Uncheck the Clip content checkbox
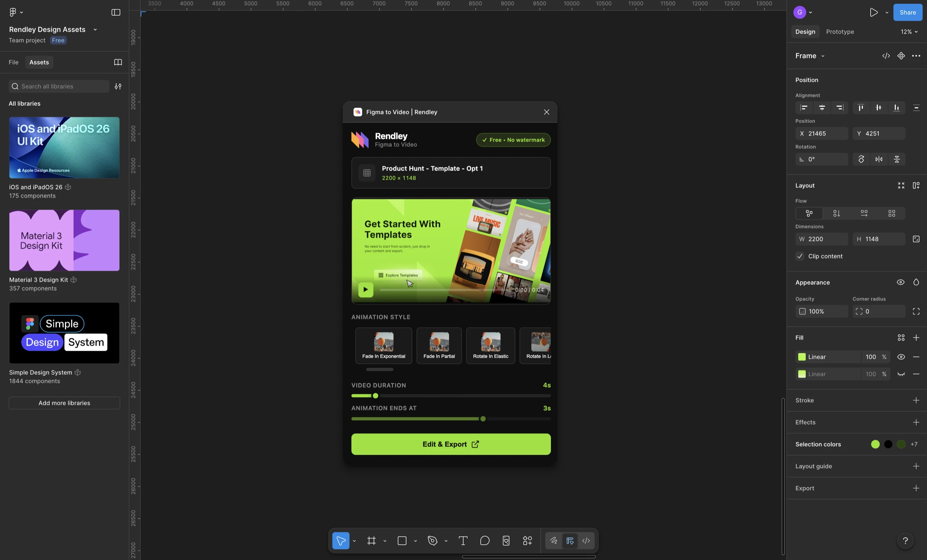The height and width of the screenshot is (560, 927). tap(800, 256)
